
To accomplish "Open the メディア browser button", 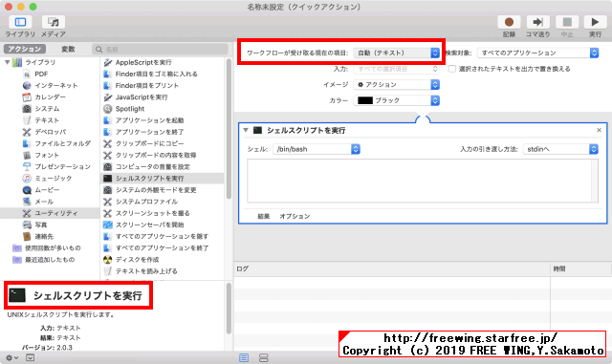I will click(54, 22).
